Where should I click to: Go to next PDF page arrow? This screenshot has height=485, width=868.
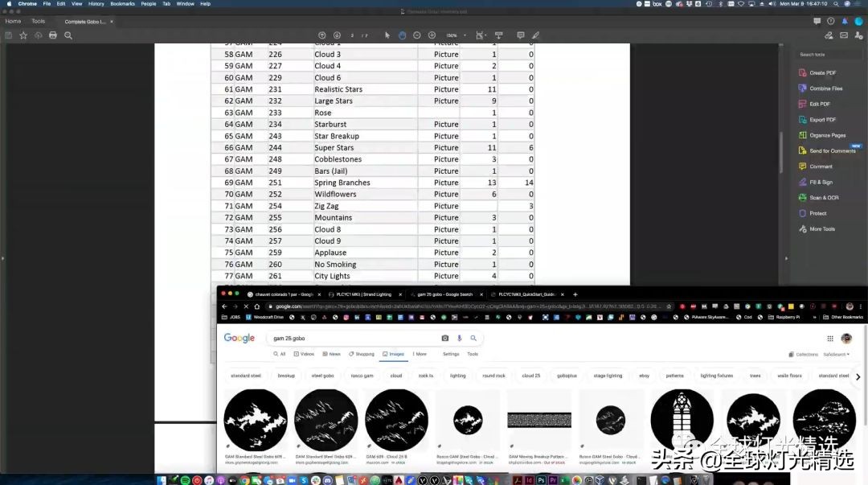pyautogui.click(x=337, y=35)
